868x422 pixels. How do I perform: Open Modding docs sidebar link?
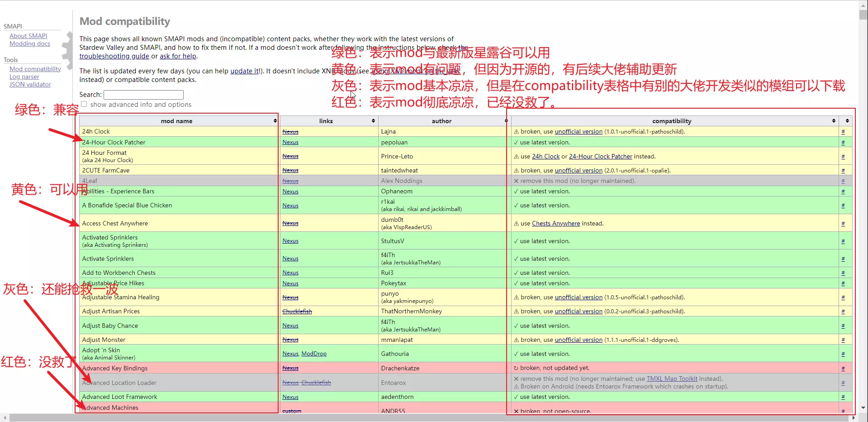[x=30, y=43]
